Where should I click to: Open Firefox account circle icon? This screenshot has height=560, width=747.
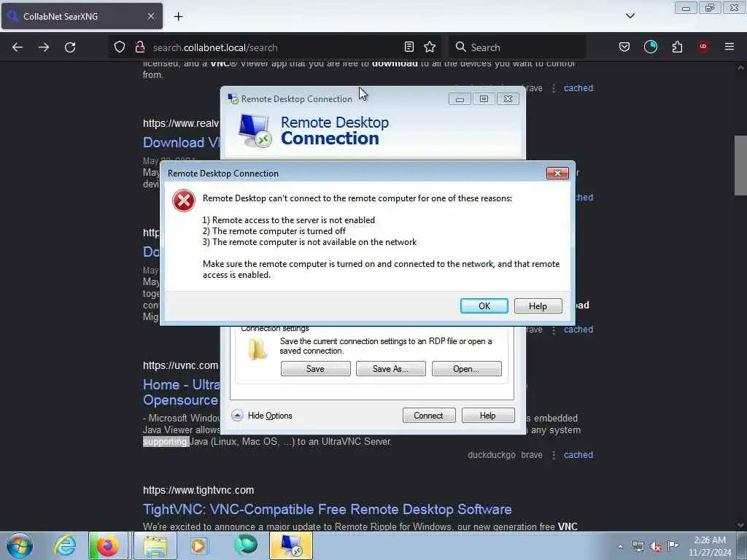650,47
